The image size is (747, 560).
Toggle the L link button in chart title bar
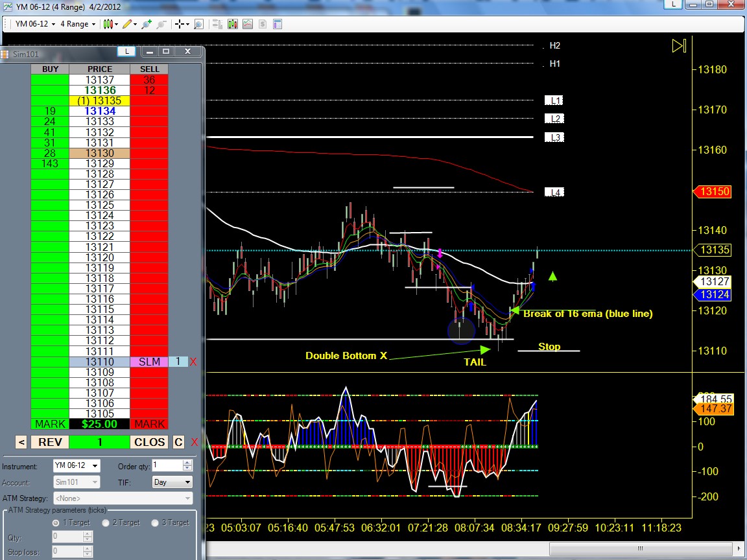coord(674,4)
